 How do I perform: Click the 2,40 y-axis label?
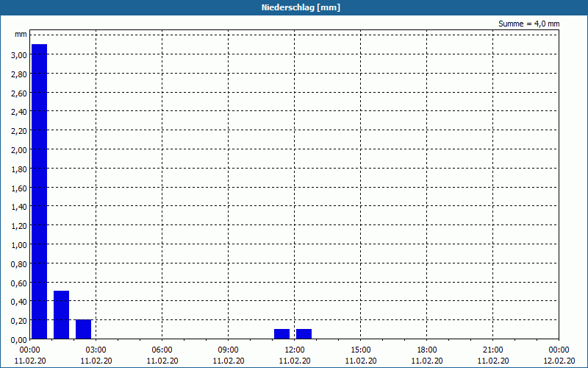click(x=19, y=112)
